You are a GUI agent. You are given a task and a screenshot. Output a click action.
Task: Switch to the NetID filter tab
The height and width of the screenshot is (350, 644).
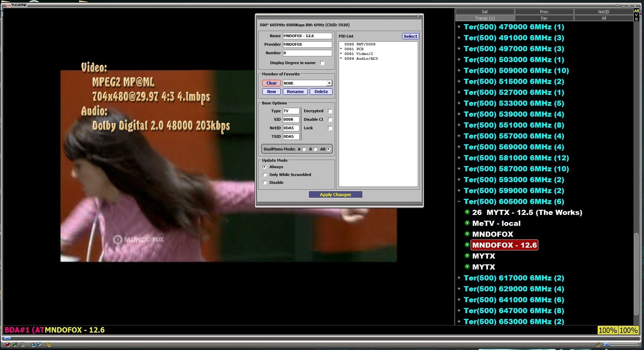pyautogui.click(x=603, y=12)
